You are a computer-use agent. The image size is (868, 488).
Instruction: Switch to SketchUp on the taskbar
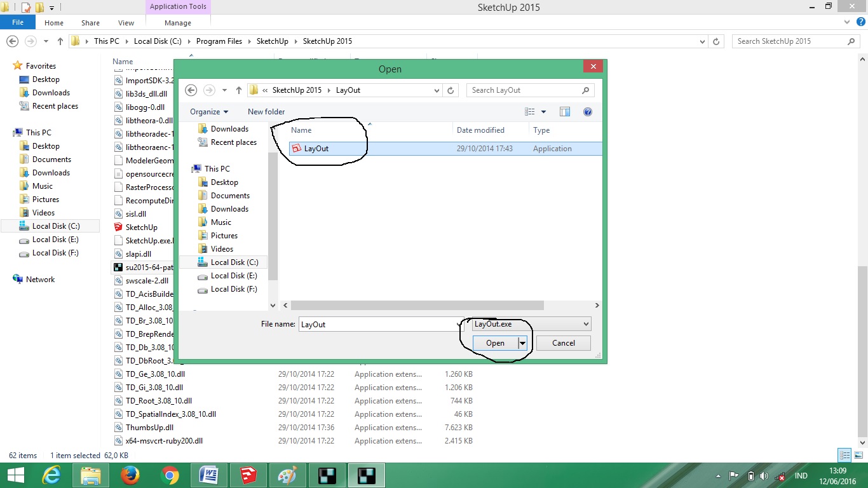coord(248,475)
